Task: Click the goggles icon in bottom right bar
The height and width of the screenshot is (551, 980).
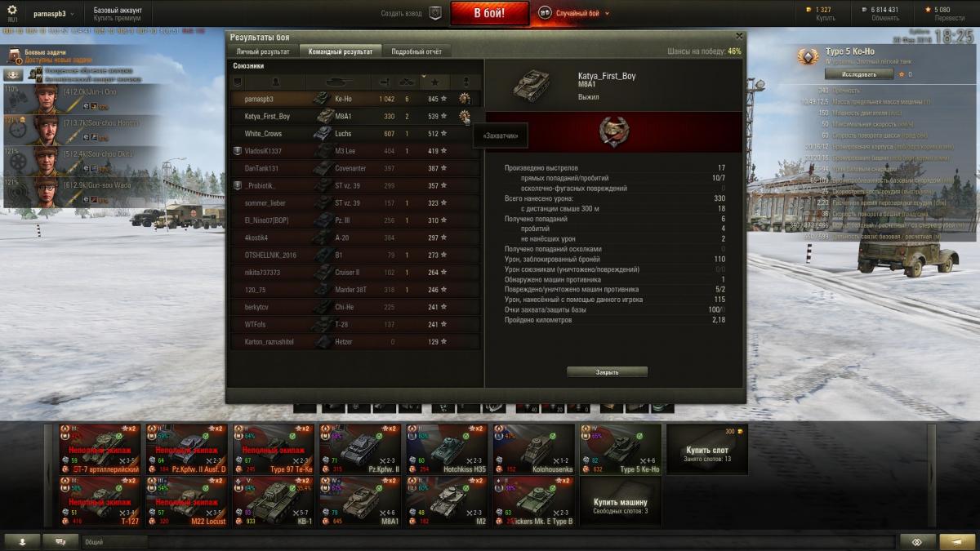Action: point(918,541)
